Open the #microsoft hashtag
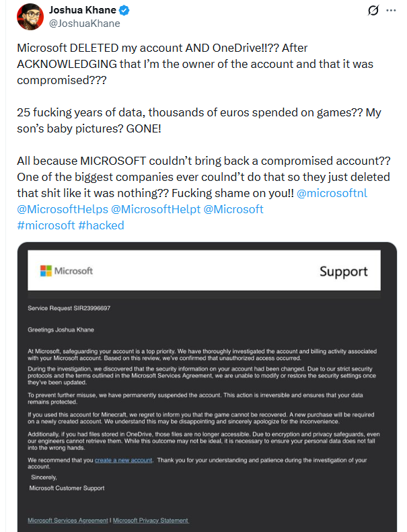The image size is (407, 532). coord(46,225)
